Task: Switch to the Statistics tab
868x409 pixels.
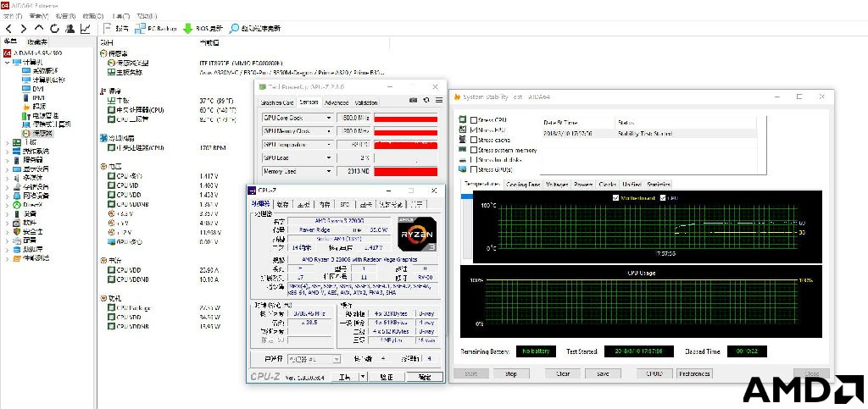Action: point(659,185)
